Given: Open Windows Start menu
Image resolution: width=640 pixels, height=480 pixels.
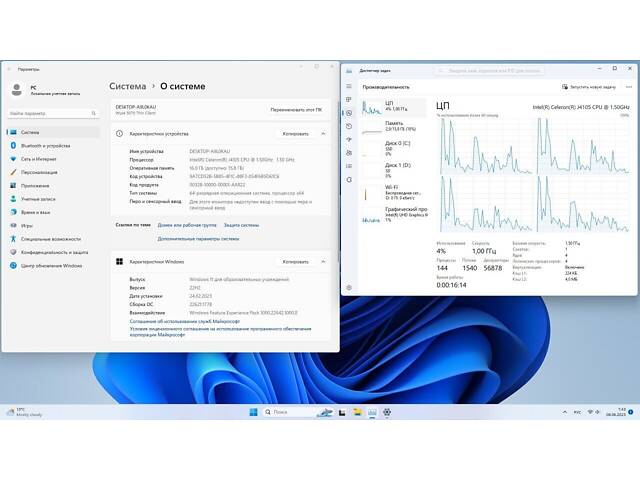Looking at the screenshot, I should [x=253, y=412].
